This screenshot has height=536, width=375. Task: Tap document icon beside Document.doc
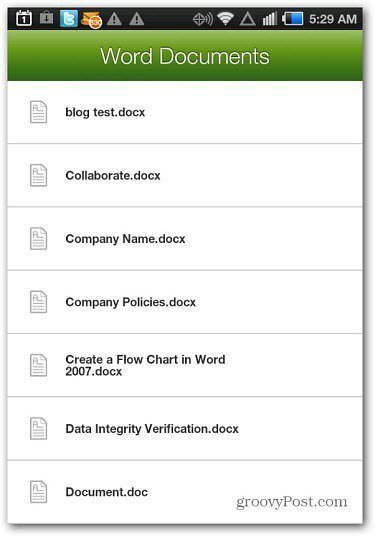[x=38, y=492]
